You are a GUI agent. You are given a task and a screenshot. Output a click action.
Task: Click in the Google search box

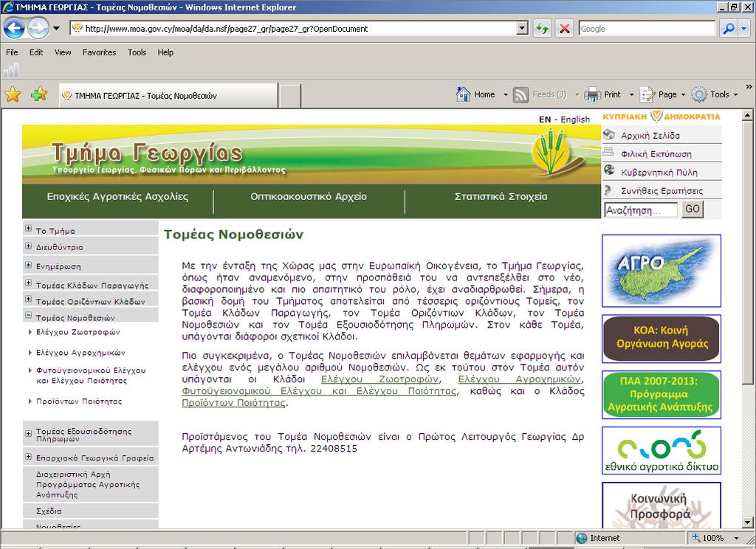click(647, 29)
